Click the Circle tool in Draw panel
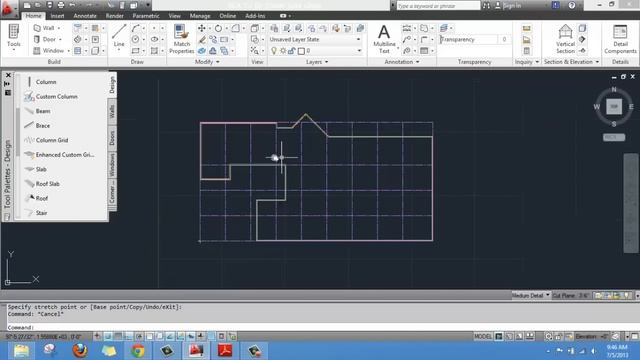This screenshot has width=640, height=360. (x=135, y=40)
